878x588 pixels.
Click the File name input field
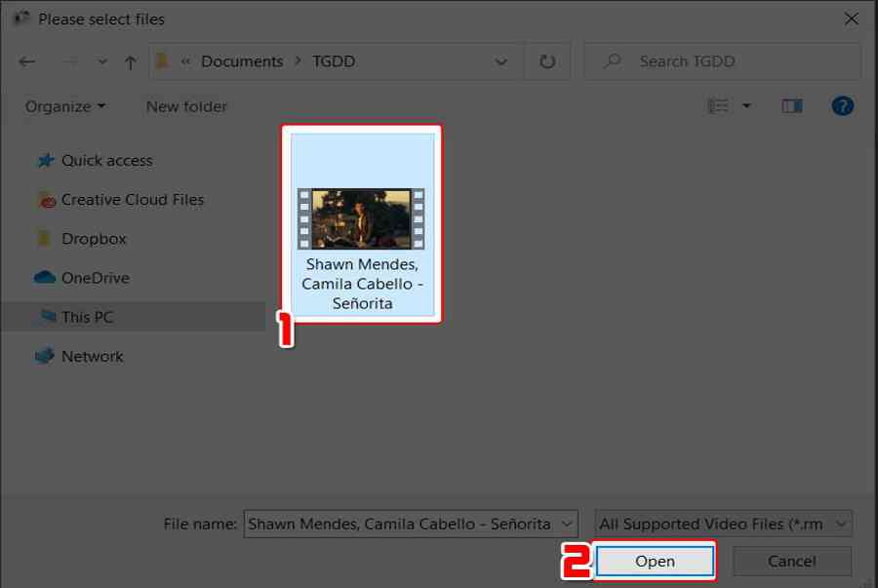pos(411,524)
